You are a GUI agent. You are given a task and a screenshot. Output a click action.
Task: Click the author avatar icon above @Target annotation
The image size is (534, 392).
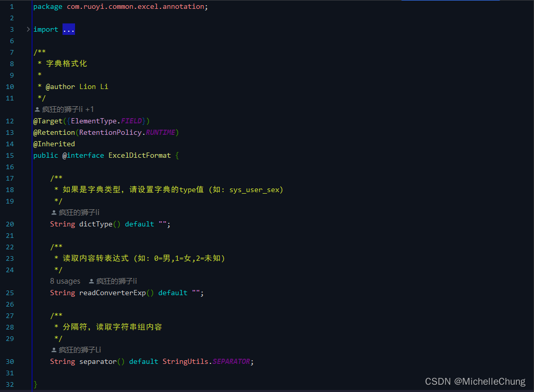(x=36, y=109)
